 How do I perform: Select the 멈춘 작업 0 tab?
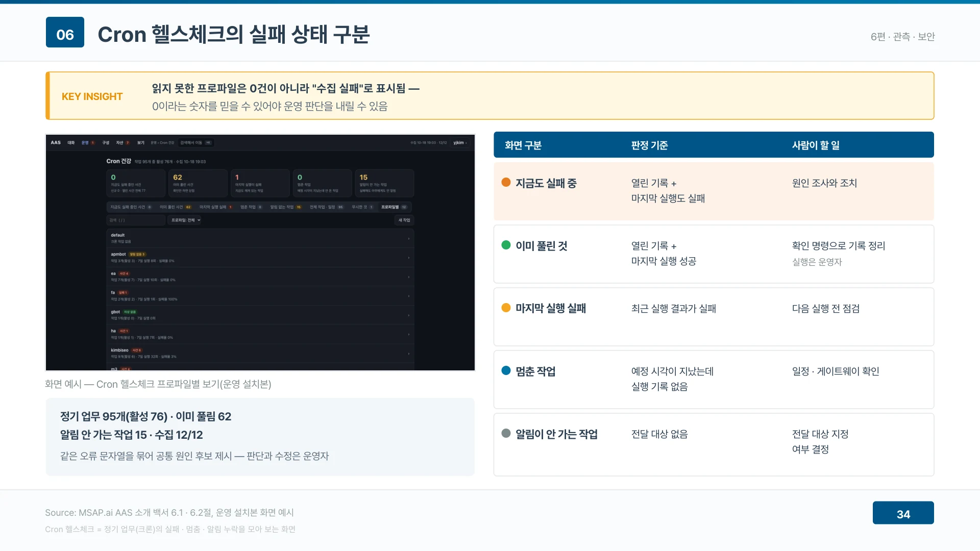251,207
